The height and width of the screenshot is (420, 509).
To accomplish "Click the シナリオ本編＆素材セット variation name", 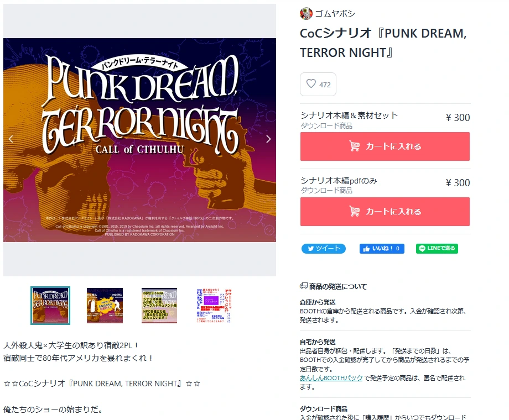I will click(349, 115).
